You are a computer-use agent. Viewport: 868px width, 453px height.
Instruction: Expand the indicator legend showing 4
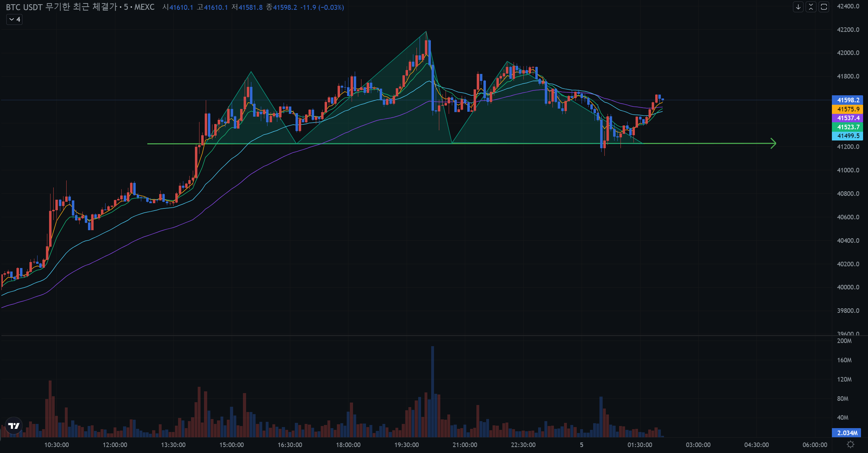[x=14, y=19]
